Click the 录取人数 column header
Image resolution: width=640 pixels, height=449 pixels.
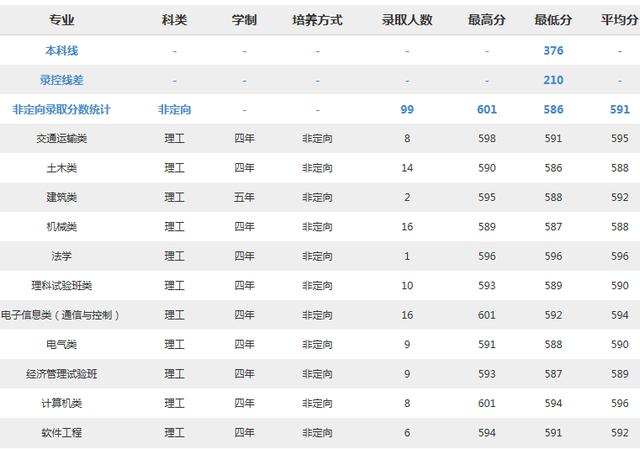point(407,20)
